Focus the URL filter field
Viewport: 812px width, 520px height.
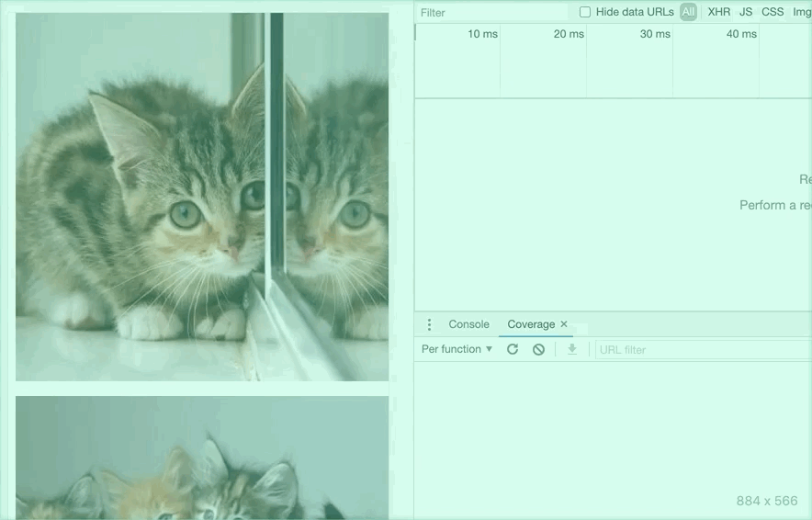tap(704, 350)
